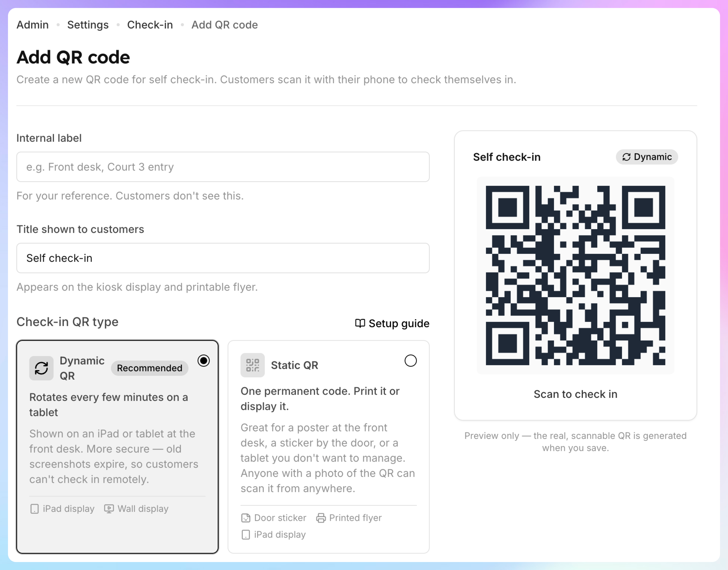Click the Dynamic QR refresh arrows icon

41,368
